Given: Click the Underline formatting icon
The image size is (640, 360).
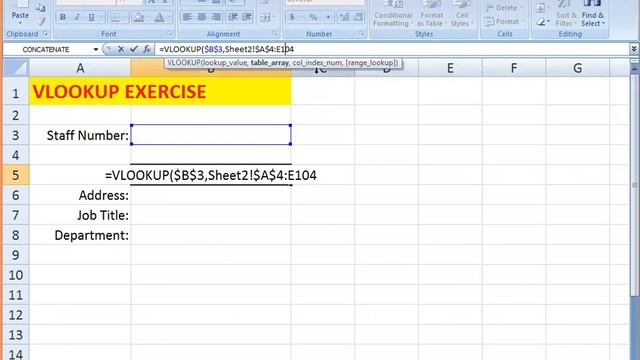Looking at the screenshot, I should click(91, 17).
